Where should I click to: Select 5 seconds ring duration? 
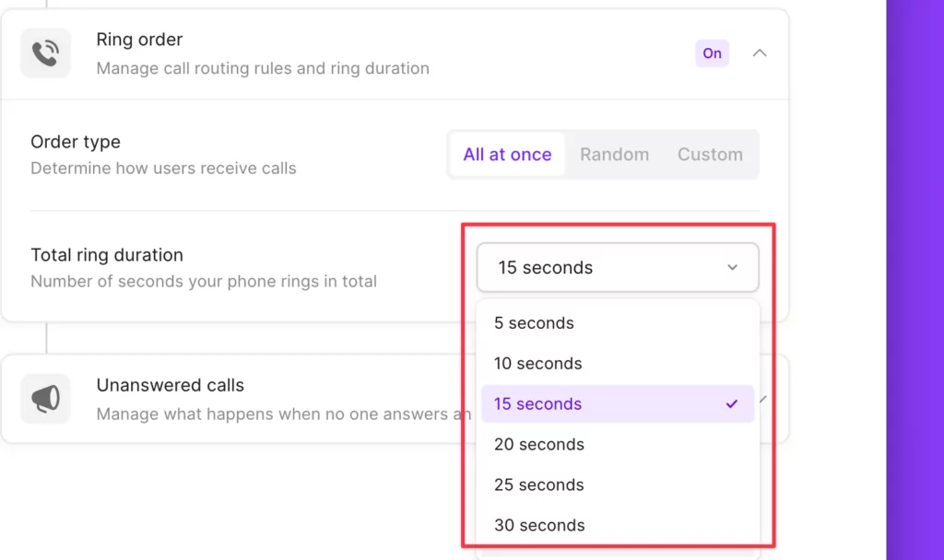point(534,323)
